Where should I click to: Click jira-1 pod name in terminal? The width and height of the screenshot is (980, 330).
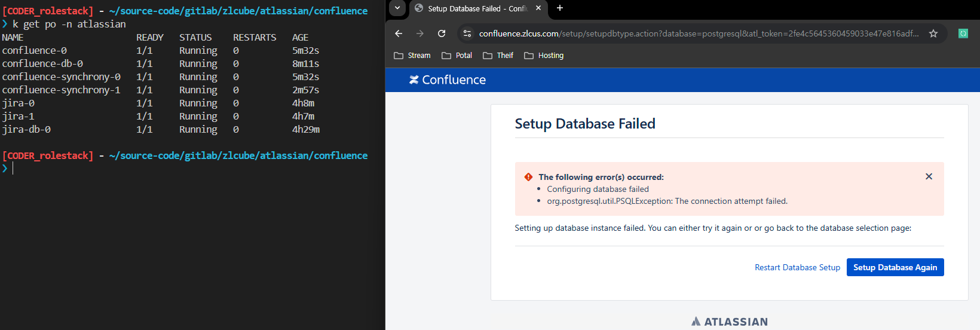[x=18, y=116]
